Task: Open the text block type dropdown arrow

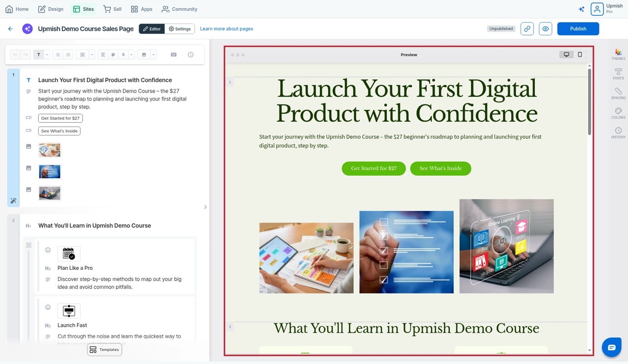Action: 47,54
